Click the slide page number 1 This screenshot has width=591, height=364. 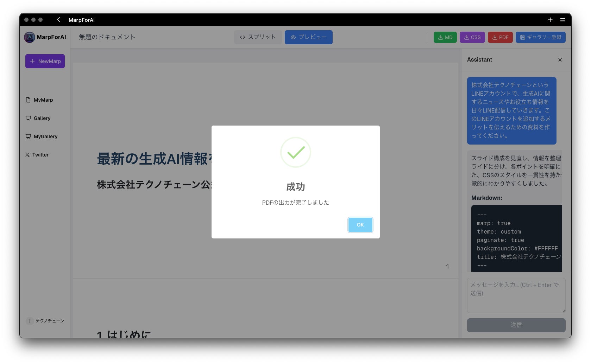click(447, 267)
